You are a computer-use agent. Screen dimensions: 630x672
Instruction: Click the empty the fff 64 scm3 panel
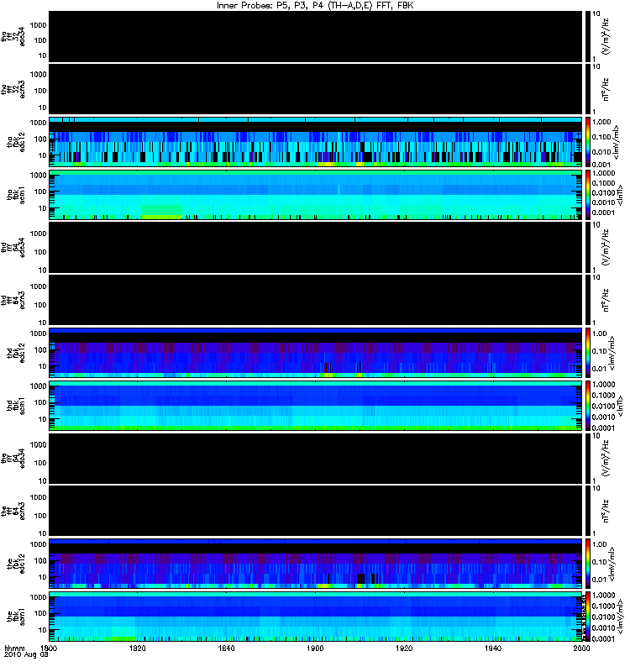coord(315,511)
